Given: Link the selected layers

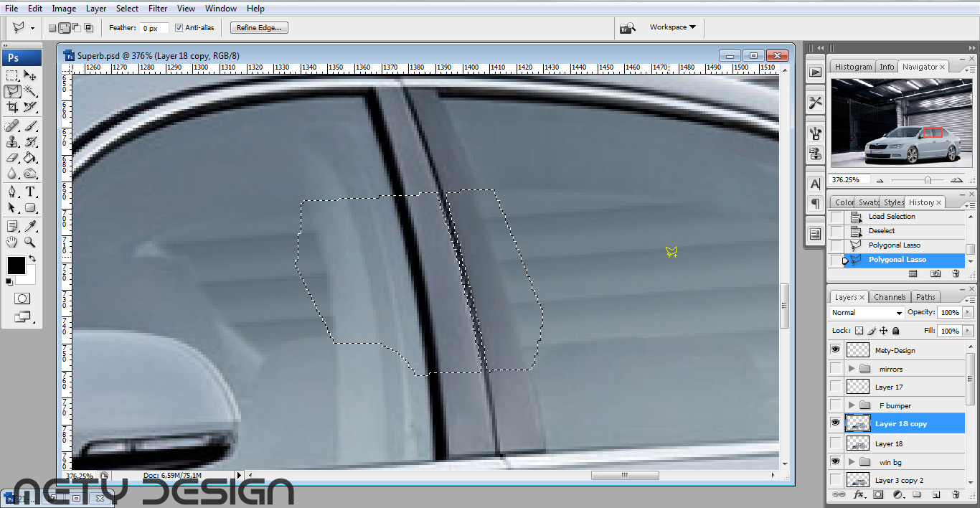Looking at the screenshot, I should (x=838, y=494).
